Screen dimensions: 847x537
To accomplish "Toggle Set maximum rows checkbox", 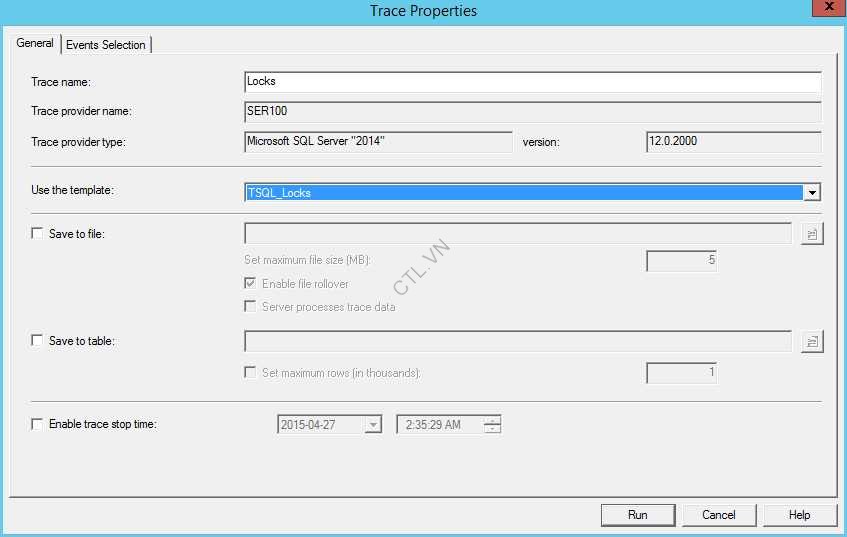I will click(x=251, y=373).
